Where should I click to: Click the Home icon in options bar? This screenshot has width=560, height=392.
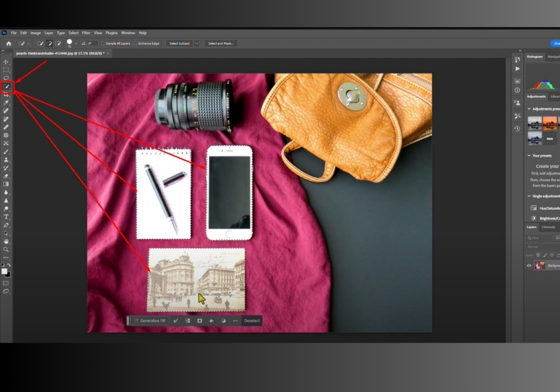pyautogui.click(x=9, y=44)
